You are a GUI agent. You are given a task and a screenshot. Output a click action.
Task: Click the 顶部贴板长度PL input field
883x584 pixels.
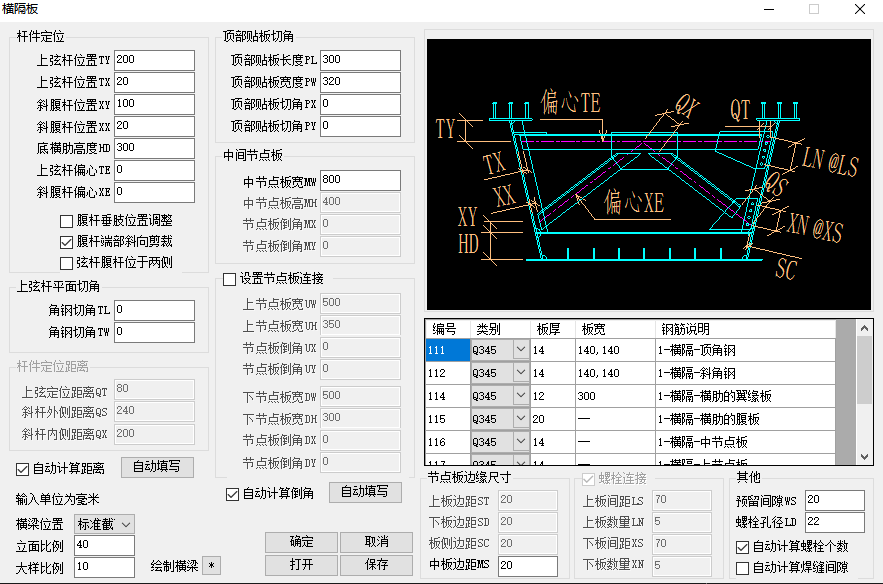pos(360,60)
